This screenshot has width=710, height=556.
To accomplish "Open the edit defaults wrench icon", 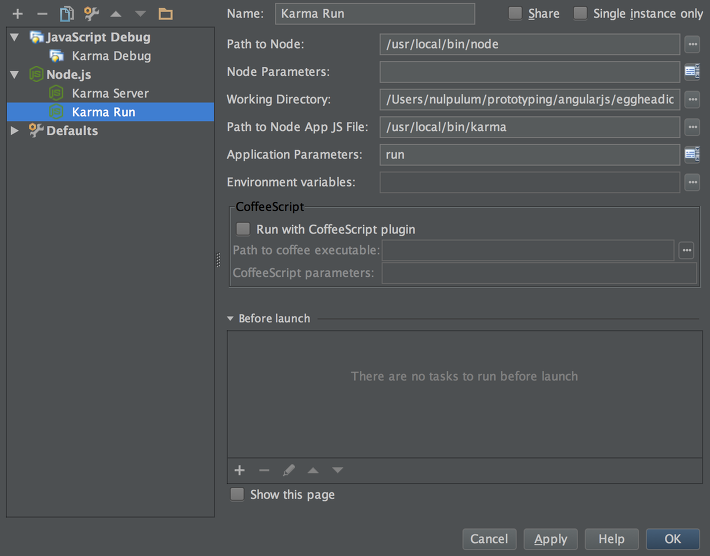I will click(x=91, y=14).
